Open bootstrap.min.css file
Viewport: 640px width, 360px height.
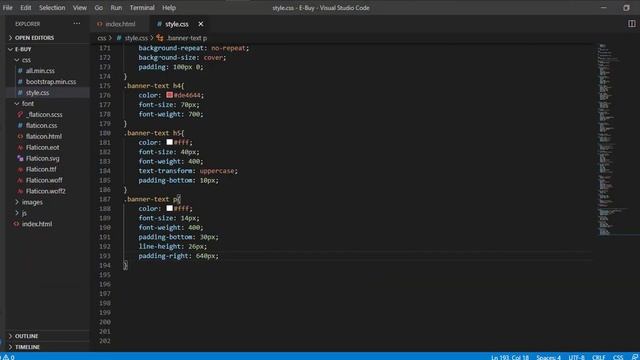[x=51, y=82]
